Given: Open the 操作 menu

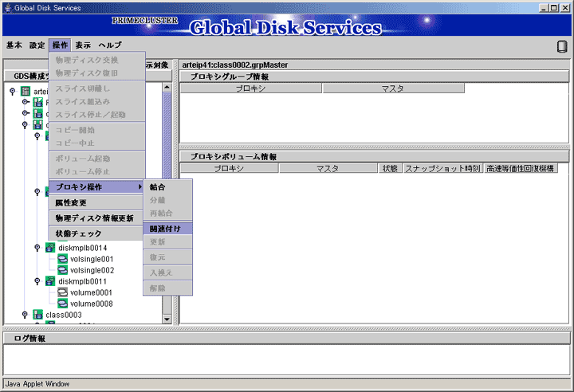Looking at the screenshot, I should [60, 45].
